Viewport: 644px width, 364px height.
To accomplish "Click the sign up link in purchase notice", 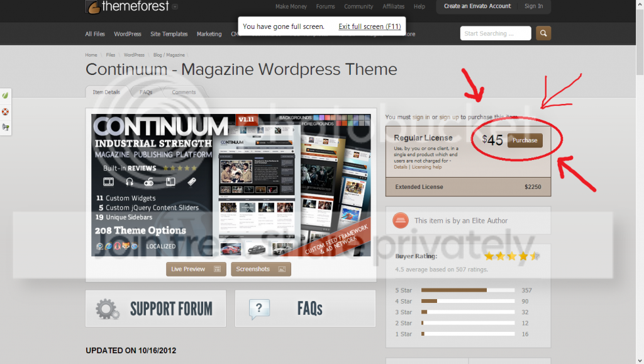I will coord(449,117).
